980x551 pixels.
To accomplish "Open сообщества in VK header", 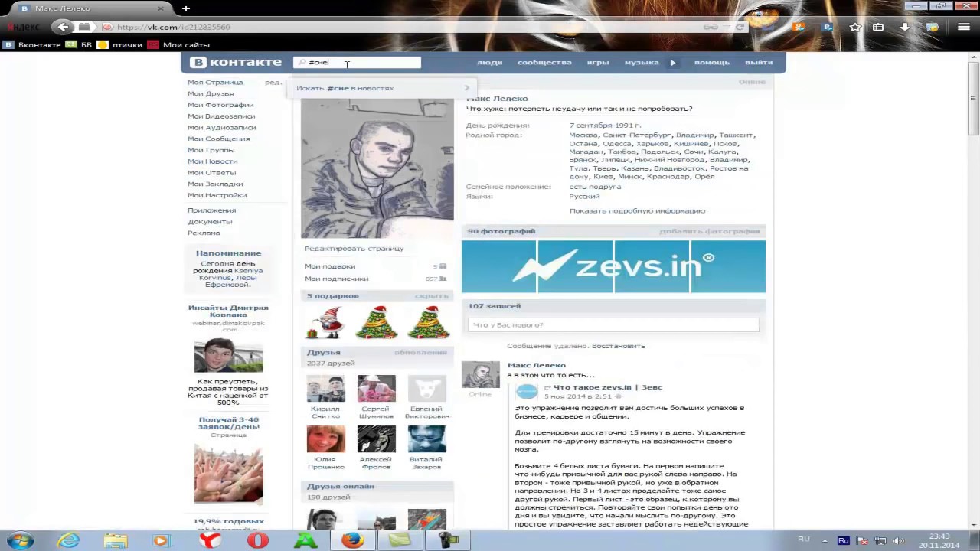I will (x=544, y=62).
